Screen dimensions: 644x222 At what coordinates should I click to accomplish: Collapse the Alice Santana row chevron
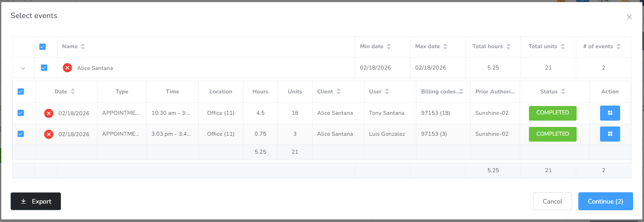coord(23,68)
